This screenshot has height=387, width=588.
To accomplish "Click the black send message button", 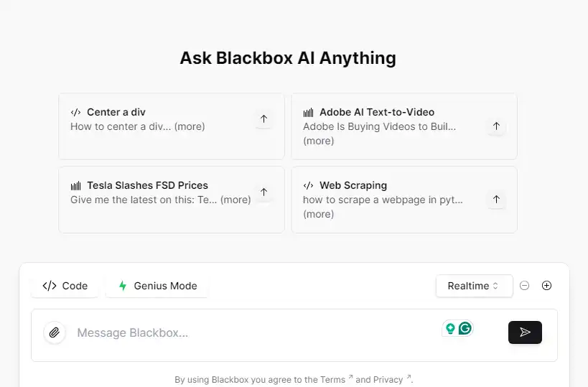I will pyautogui.click(x=525, y=332).
